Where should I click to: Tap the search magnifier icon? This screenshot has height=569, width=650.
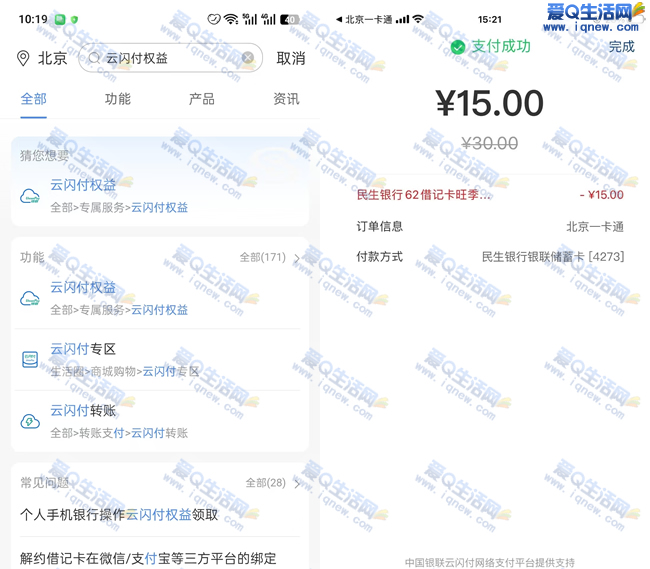pos(95,58)
